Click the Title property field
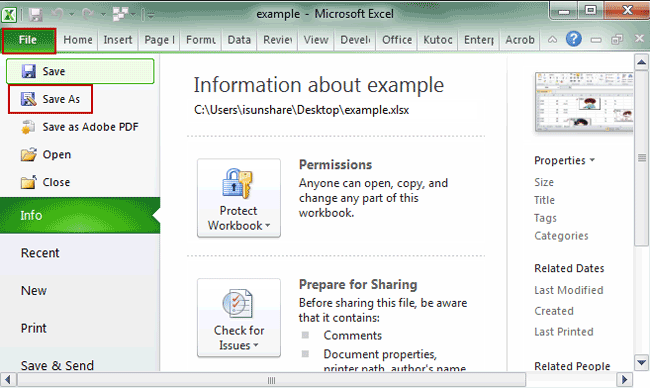 coord(544,200)
